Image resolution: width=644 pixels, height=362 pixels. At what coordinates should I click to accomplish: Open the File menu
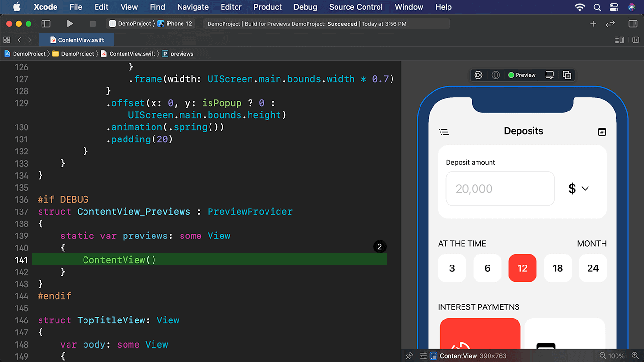click(76, 7)
